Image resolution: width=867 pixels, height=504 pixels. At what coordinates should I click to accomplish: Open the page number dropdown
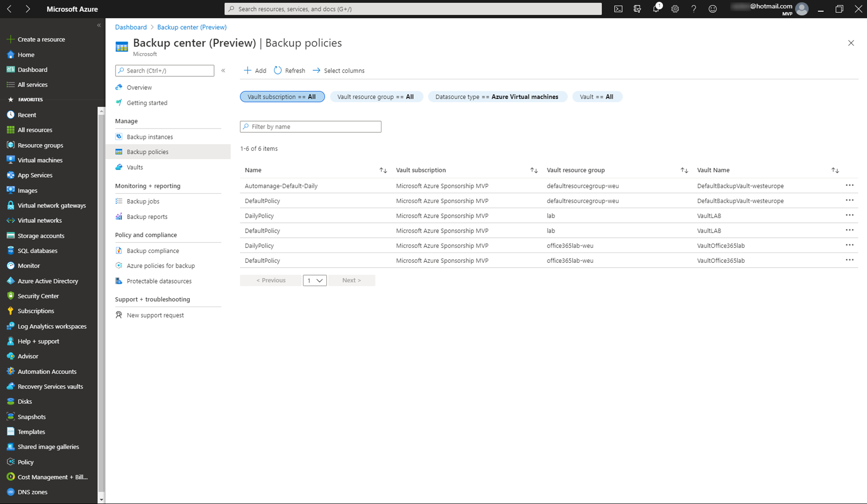click(x=314, y=280)
